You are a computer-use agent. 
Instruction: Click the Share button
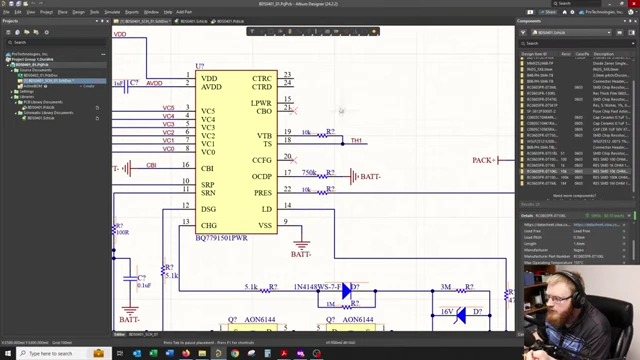[x=548, y=12]
